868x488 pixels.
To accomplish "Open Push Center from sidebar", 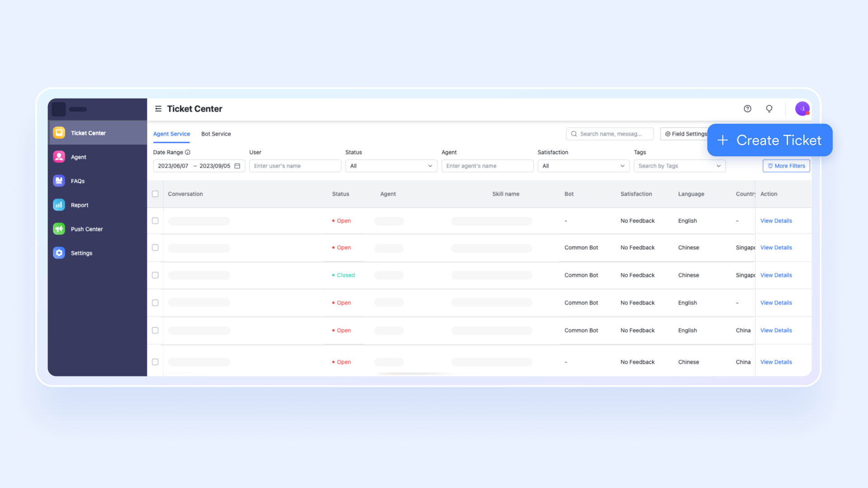I will point(97,229).
